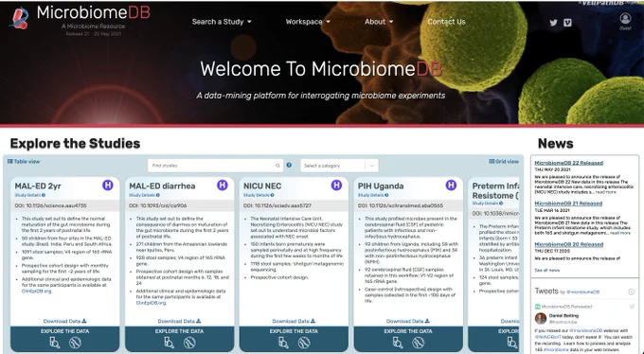Click the MAL-ED diarrhea card title

pos(162,186)
